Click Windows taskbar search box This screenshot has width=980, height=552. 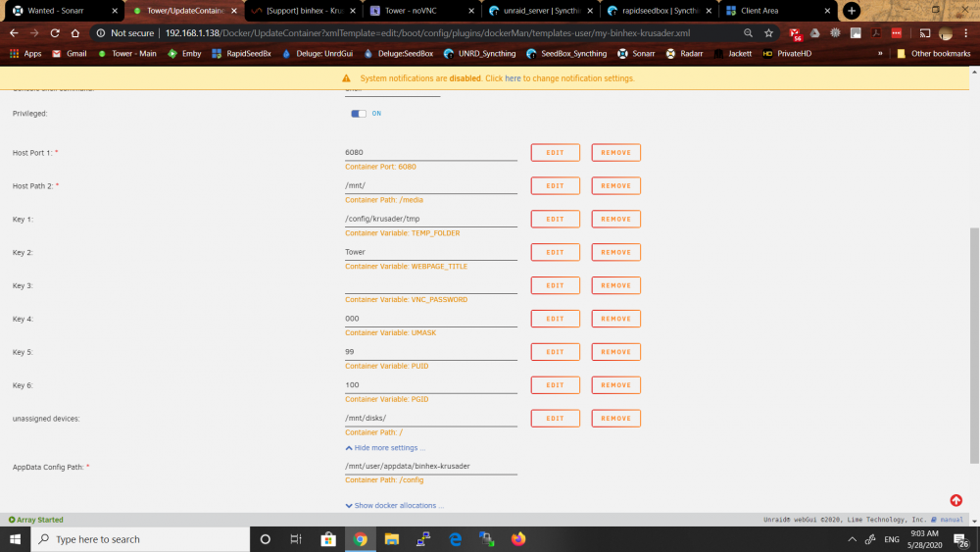[x=140, y=539]
